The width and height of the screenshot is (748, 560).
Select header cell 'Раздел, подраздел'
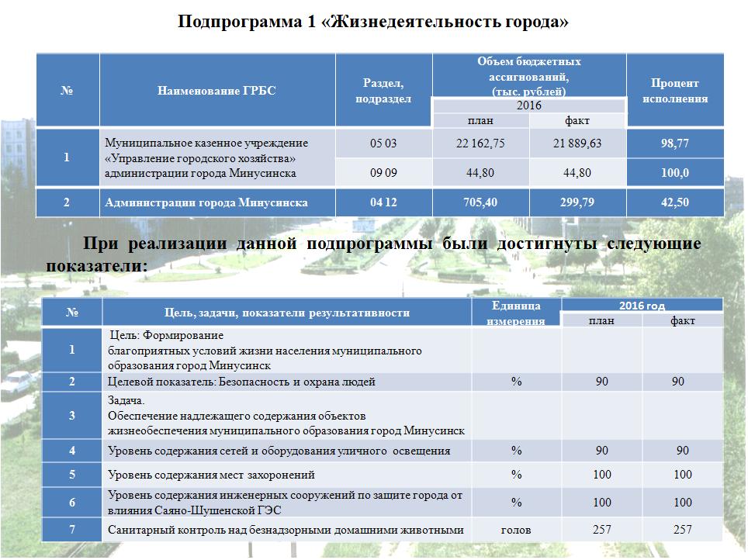[383, 90]
